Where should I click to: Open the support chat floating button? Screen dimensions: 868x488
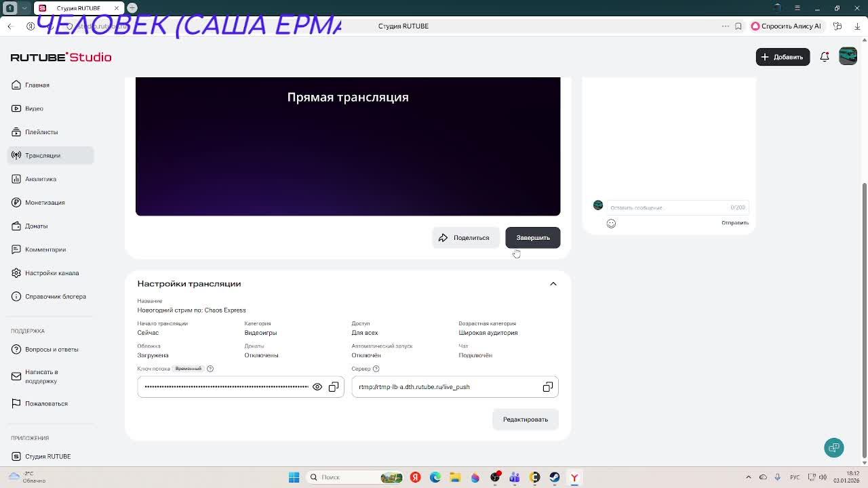[834, 447]
